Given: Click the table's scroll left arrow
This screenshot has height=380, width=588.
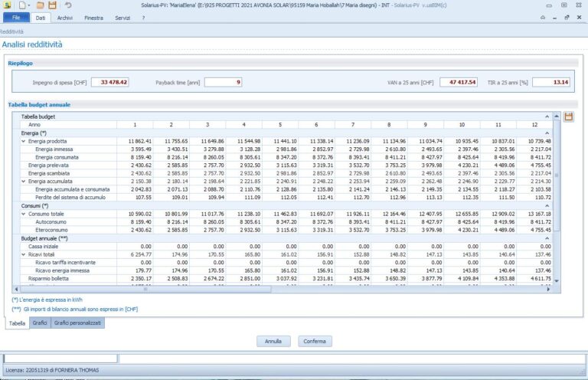Looking at the screenshot, I should [x=16, y=290].
